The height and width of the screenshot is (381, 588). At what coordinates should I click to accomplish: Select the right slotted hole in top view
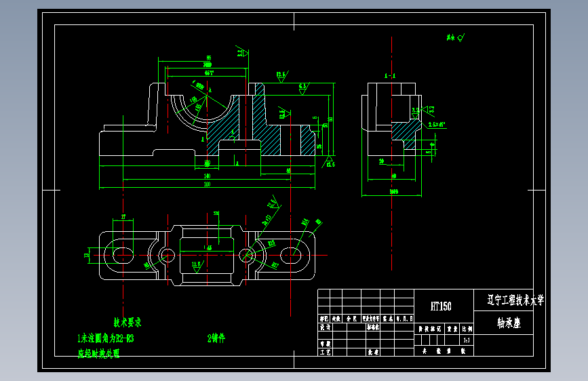(x=291, y=256)
